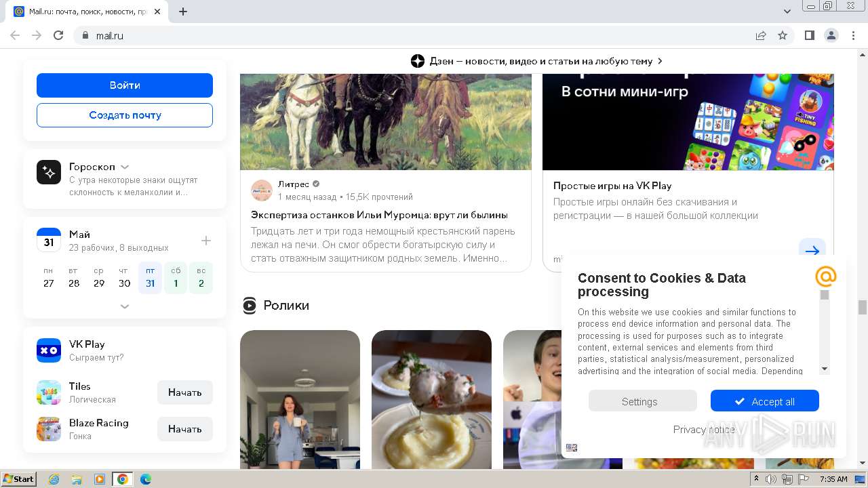The image size is (868, 488).
Task: Reload the mail.ru page
Action: click(x=58, y=36)
